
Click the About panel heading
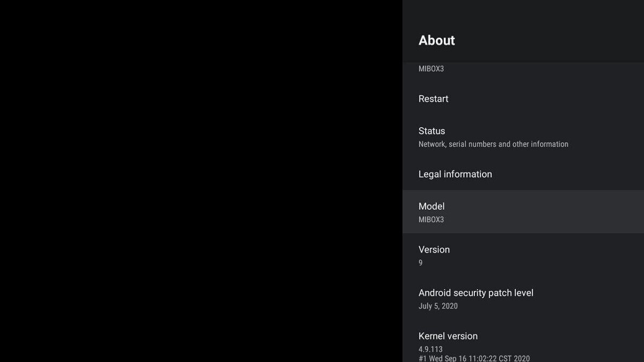[x=437, y=40]
